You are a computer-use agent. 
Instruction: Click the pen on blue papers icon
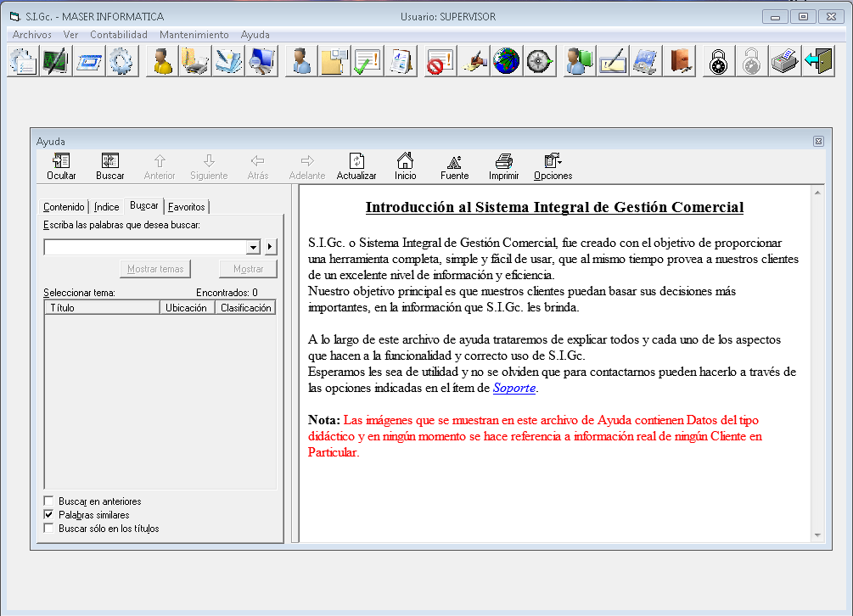(x=228, y=61)
